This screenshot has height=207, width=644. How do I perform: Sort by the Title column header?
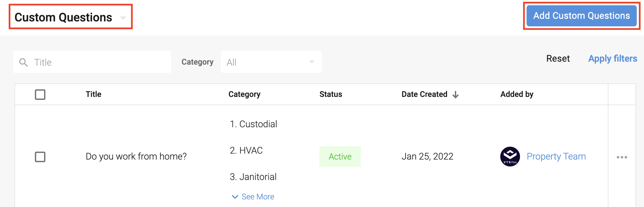(x=93, y=94)
